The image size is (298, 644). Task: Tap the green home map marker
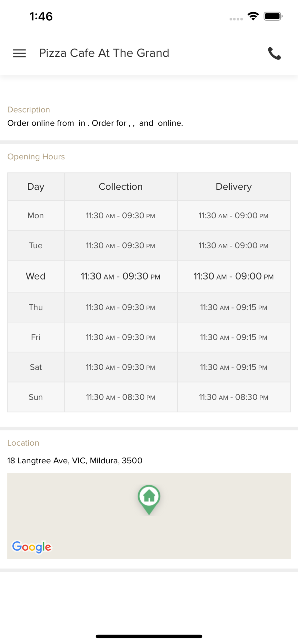click(149, 499)
